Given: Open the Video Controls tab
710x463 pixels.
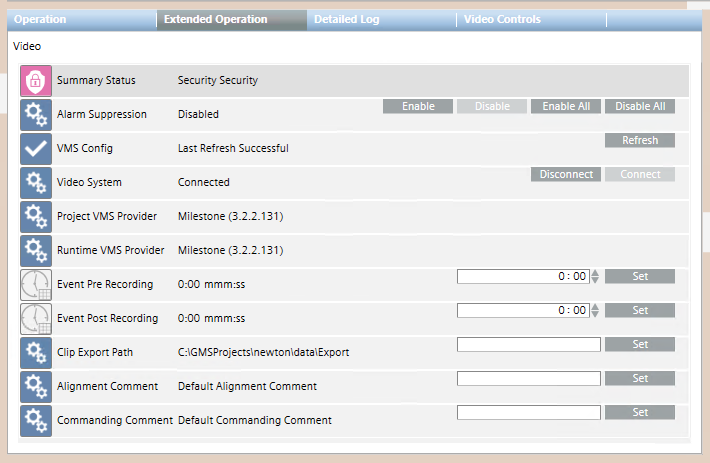Looking at the screenshot, I should coord(502,20).
